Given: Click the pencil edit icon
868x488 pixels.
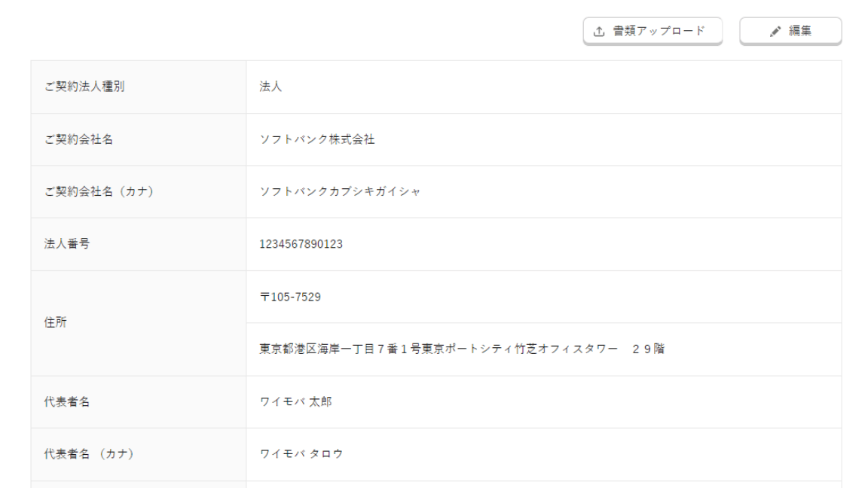Looking at the screenshot, I should tap(775, 32).
